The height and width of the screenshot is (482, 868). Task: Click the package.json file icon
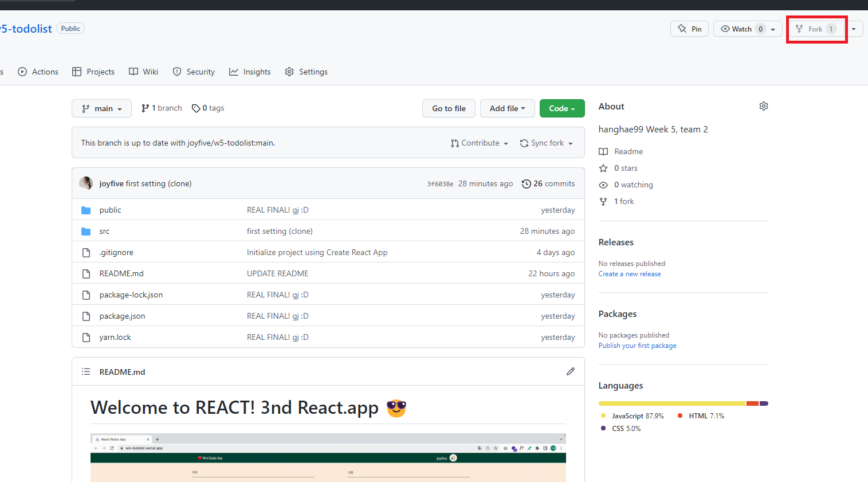86,316
